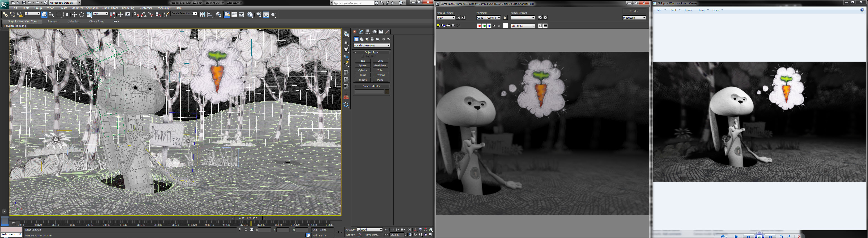
Task: Click the Mirror tool icon
Action: 202,14
